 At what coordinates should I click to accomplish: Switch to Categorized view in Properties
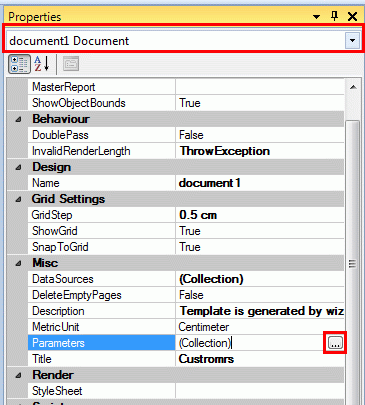pos(19,64)
